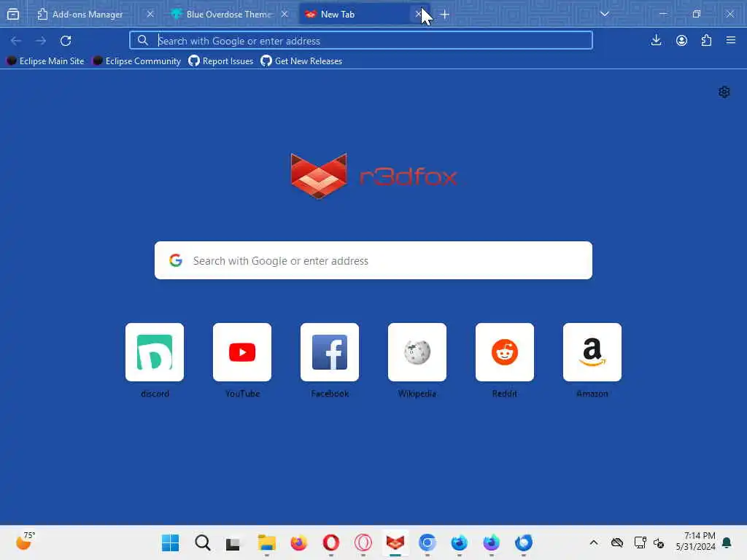This screenshot has width=747, height=560.
Task: Show hidden system tray icons
Action: click(x=594, y=542)
